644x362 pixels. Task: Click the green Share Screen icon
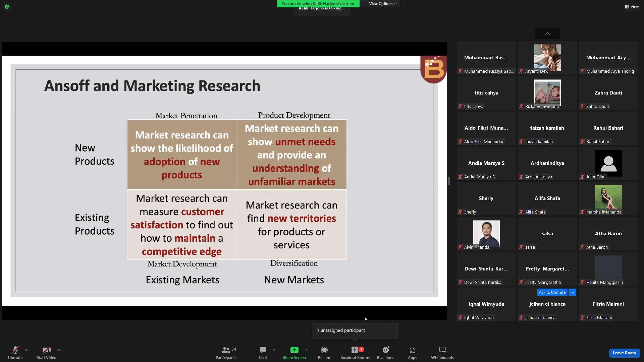click(294, 350)
